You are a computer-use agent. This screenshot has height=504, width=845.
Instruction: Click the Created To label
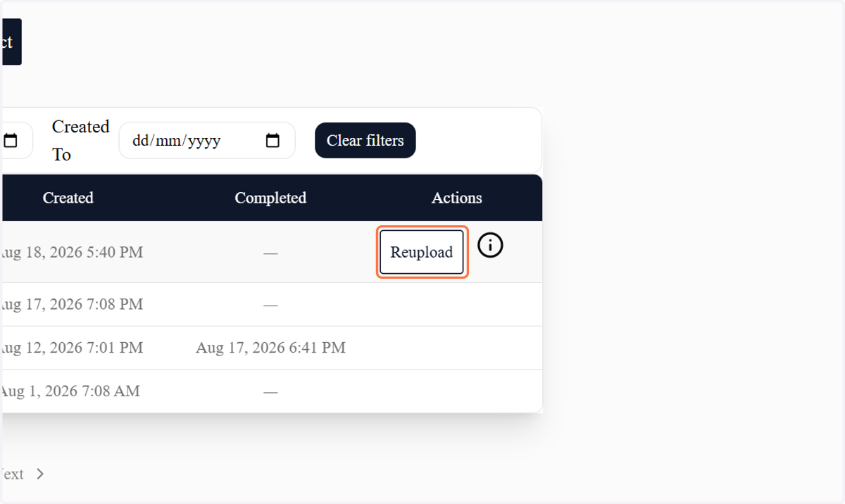pyautogui.click(x=80, y=141)
